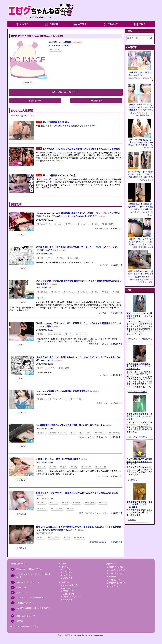Open the キャラ別二次 source site link
Viewport: 162px width, 644px height.
point(60,42)
